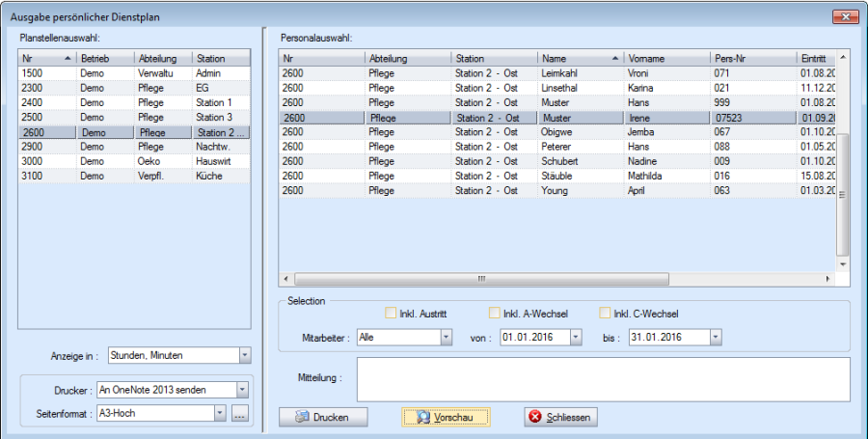Select the Station 3 row numbered 2500
Image resolution: width=868 pixels, height=439 pixels.
[135, 117]
